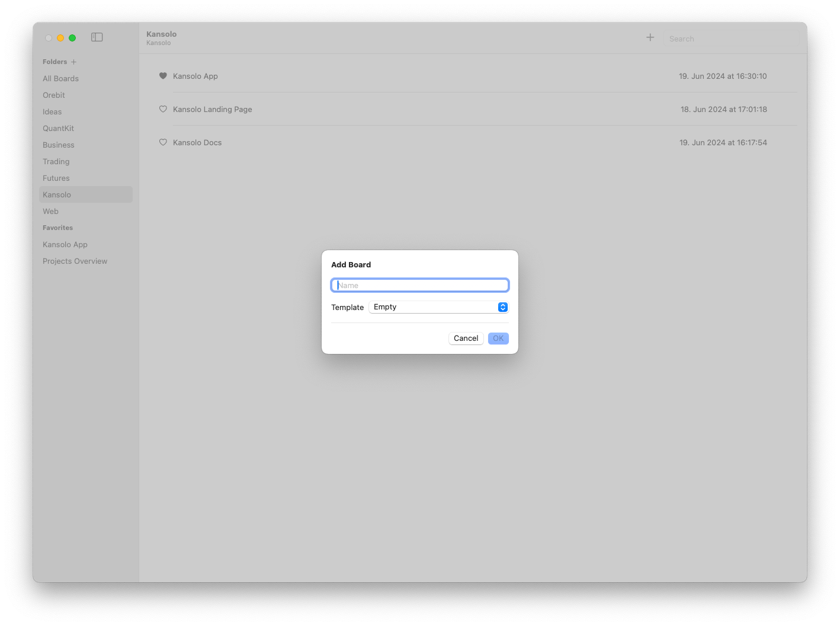Open the Kansolo Landing Page board row

coord(473,109)
